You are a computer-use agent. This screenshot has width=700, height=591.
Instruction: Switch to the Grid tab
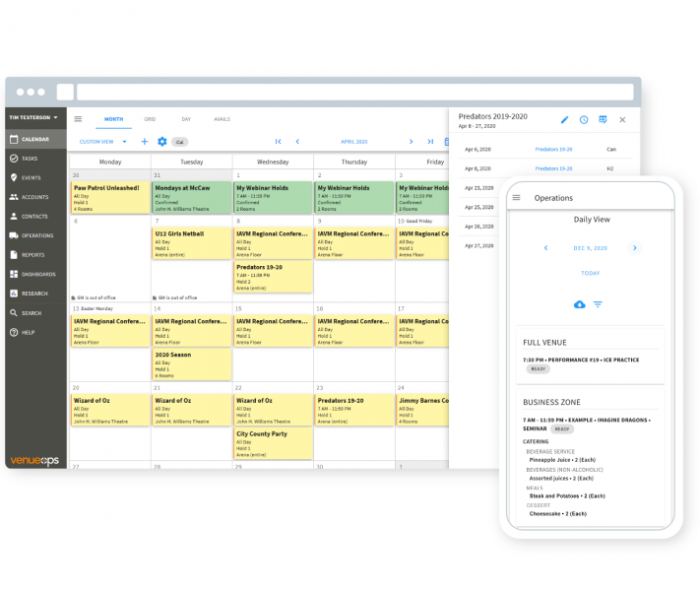click(150, 119)
